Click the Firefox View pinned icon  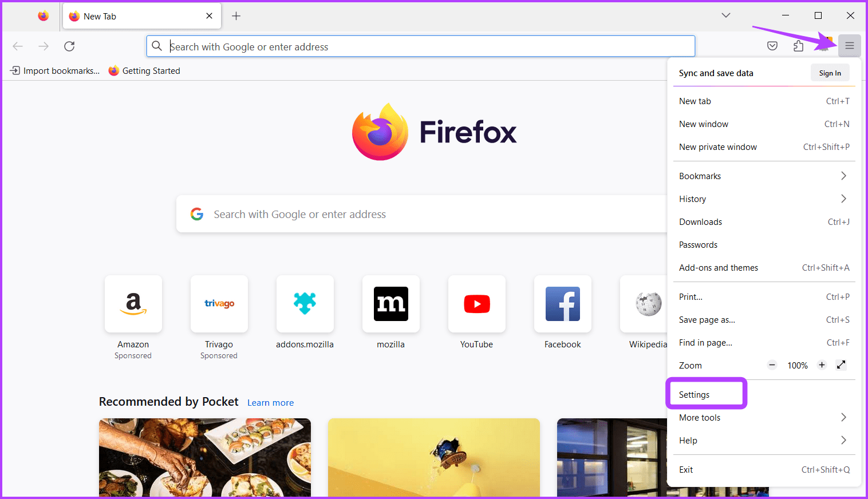tap(44, 16)
